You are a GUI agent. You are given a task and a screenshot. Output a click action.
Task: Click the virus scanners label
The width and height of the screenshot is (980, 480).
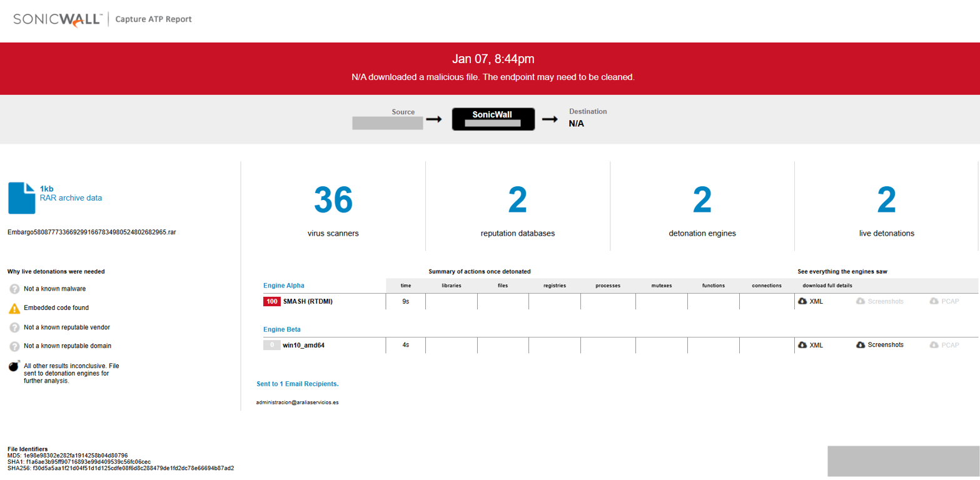(333, 234)
